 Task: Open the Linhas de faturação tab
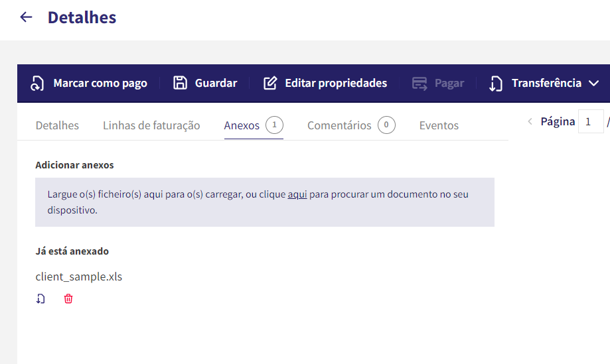[x=151, y=125]
